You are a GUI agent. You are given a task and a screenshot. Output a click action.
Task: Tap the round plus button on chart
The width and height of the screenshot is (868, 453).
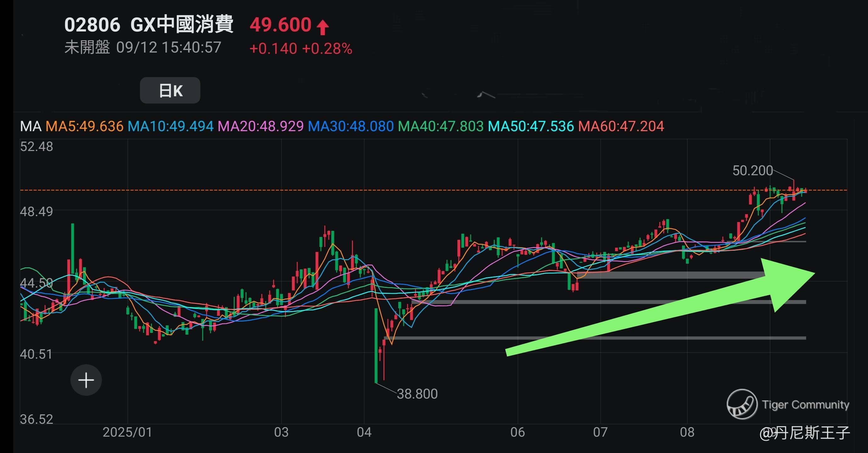click(x=86, y=380)
